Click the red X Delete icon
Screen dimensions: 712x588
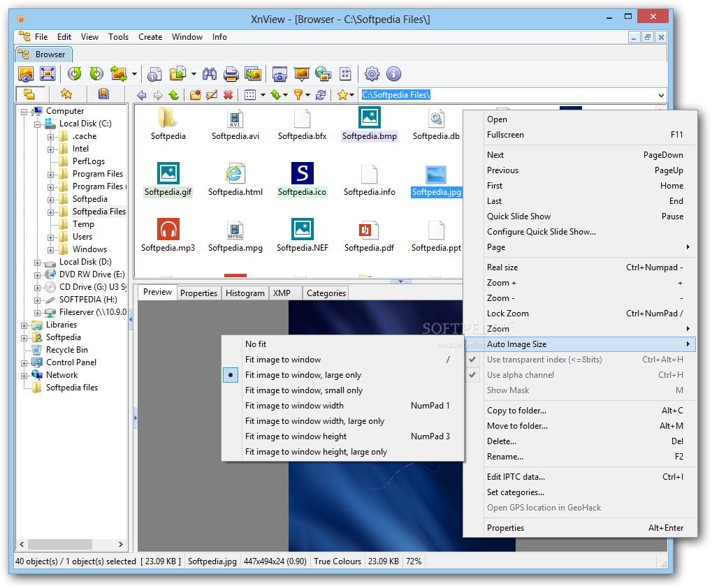(228, 95)
